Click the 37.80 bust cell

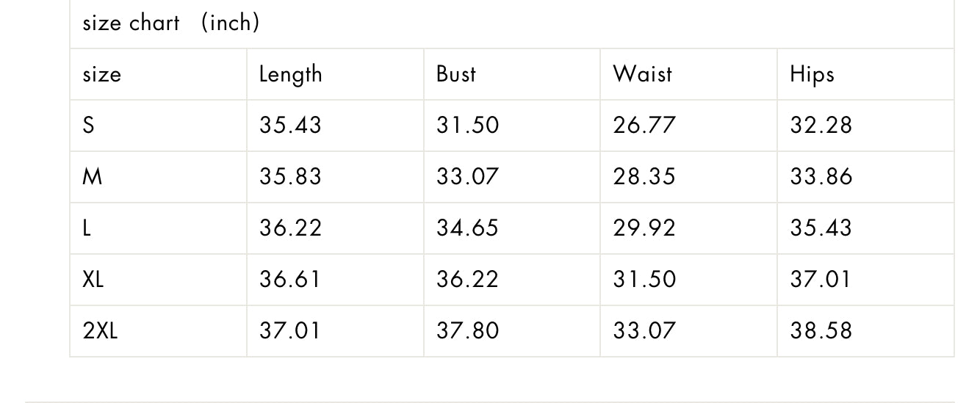pyautogui.click(x=512, y=331)
